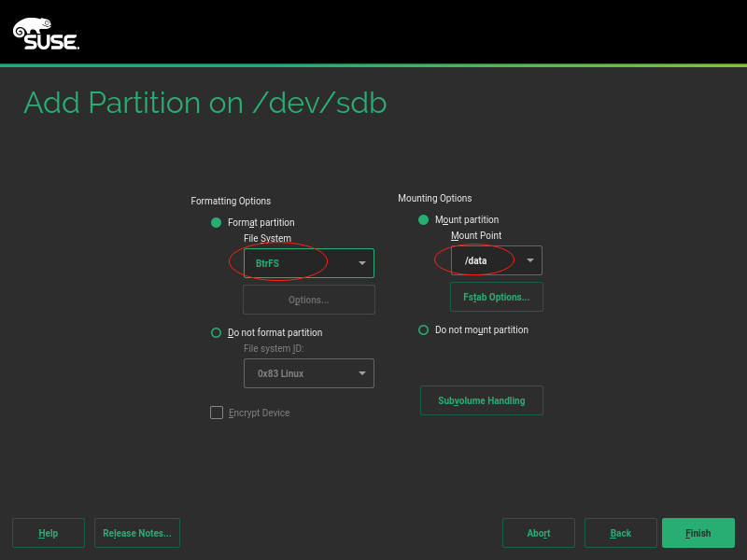747x560 pixels.
Task: View the Release Notes...
Action: click(x=136, y=533)
